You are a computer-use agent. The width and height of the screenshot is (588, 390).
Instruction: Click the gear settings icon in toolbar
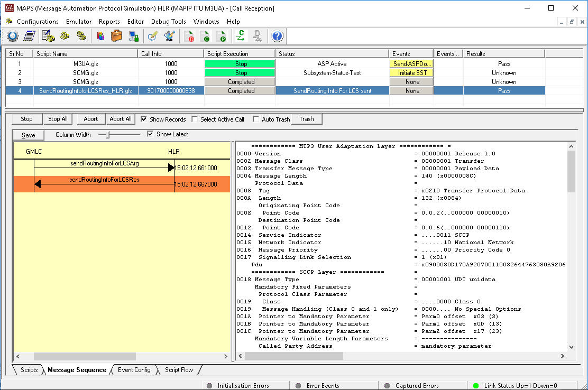(13, 36)
